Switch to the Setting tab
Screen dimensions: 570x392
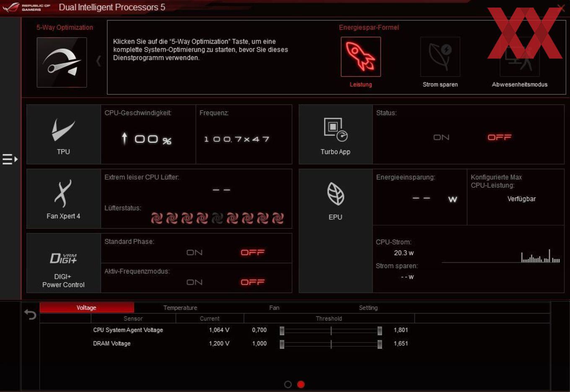point(368,308)
